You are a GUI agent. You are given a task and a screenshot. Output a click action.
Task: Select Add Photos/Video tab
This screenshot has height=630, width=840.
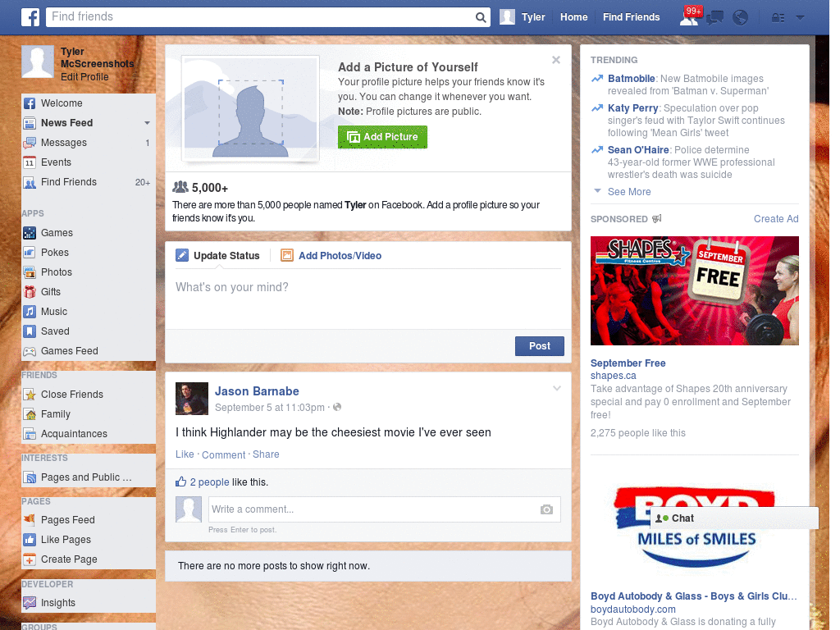pos(331,256)
